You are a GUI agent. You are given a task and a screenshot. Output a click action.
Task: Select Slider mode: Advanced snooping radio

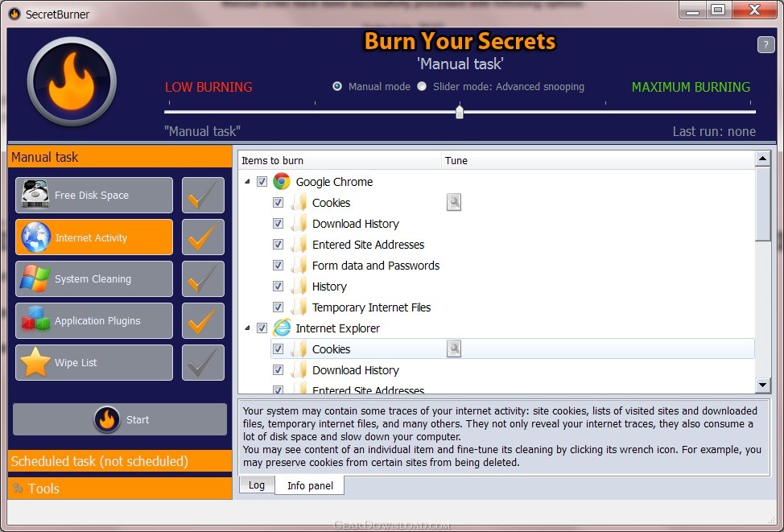(422, 86)
